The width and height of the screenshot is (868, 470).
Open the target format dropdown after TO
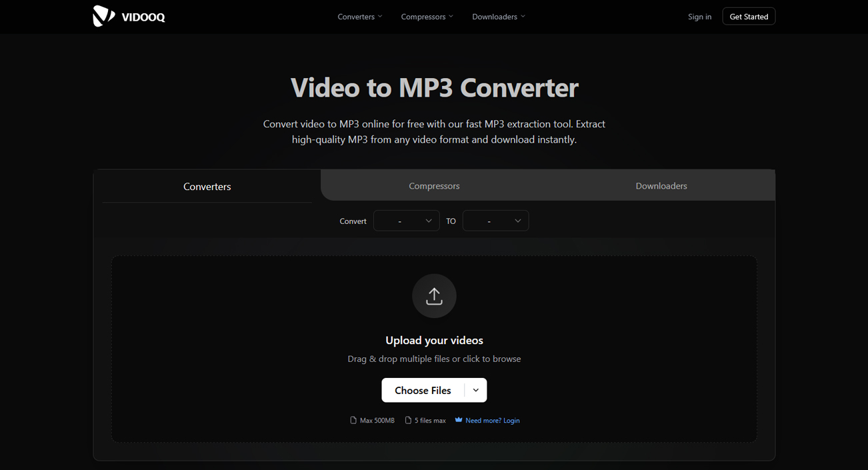(495, 221)
